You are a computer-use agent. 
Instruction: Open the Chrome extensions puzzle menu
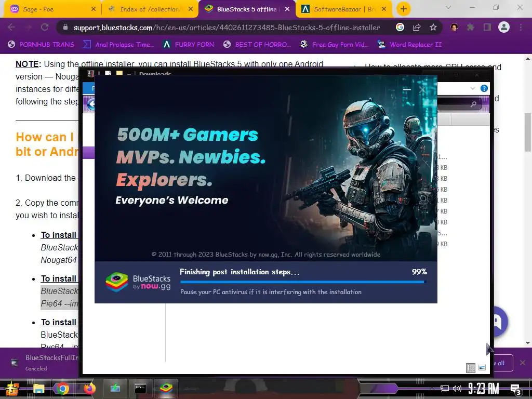pyautogui.click(x=470, y=27)
